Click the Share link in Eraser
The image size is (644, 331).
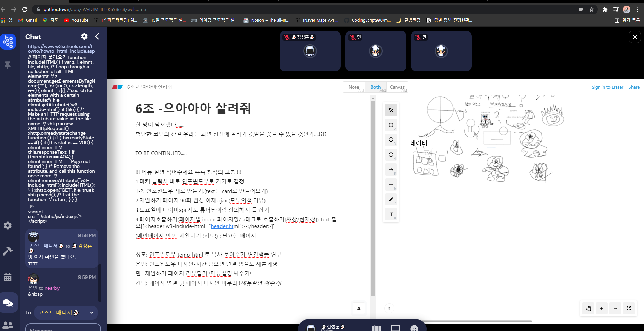point(634,87)
